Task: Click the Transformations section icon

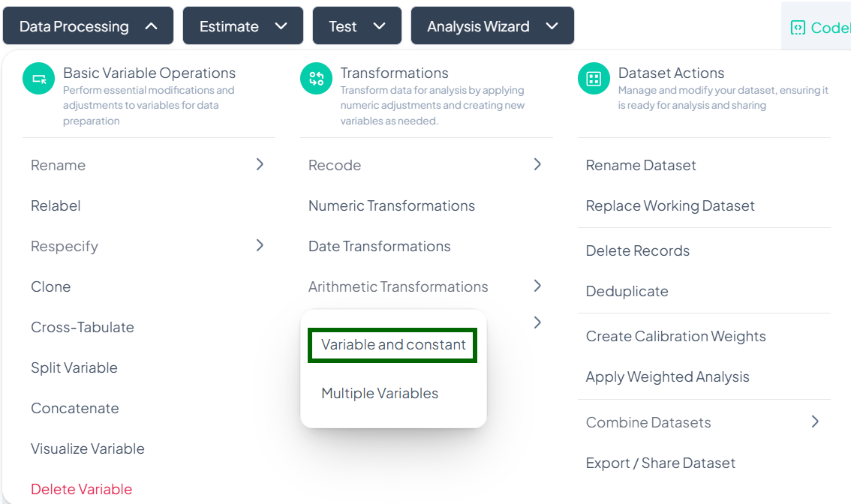Action: click(x=316, y=79)
